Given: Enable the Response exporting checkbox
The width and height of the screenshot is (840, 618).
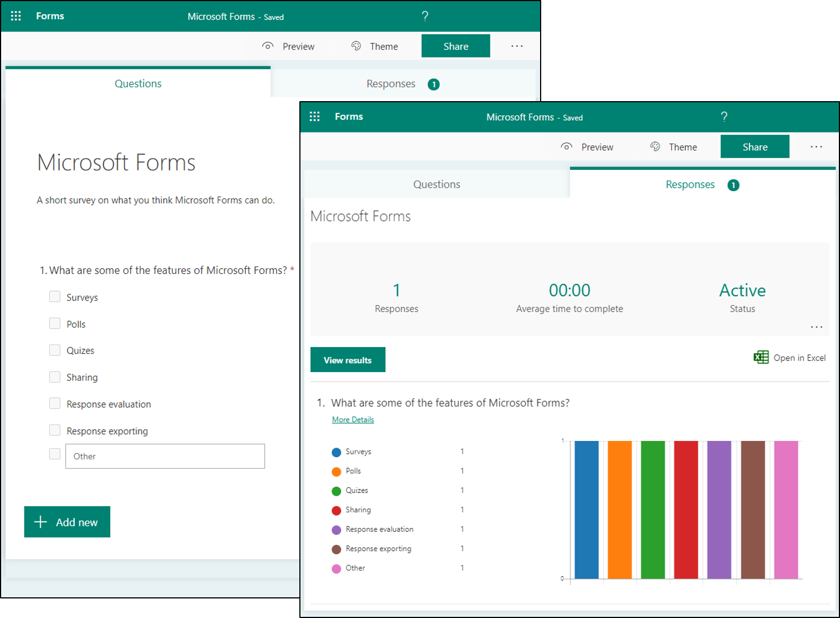Looking at the screenshot, I should click(x=54, y=430).
